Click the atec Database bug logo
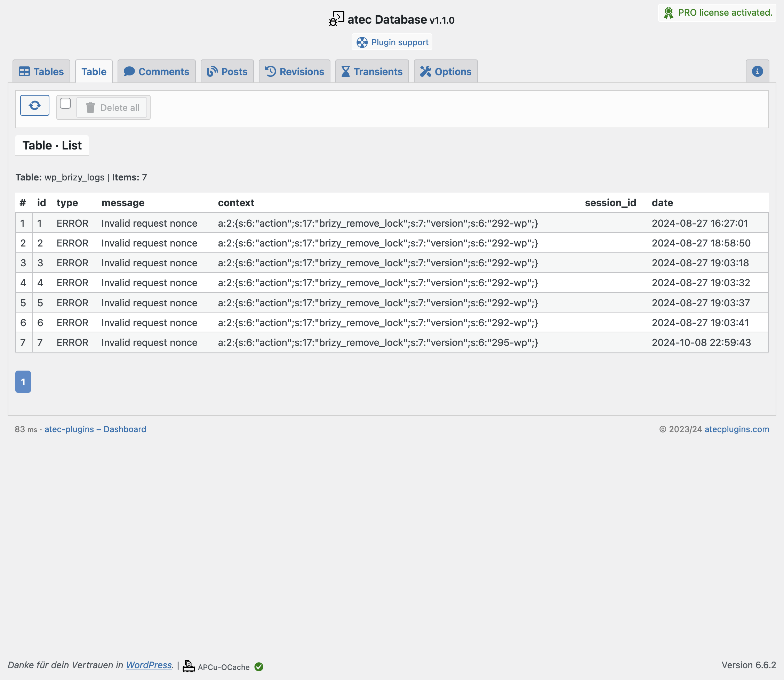784x680 pixels. 337,18
